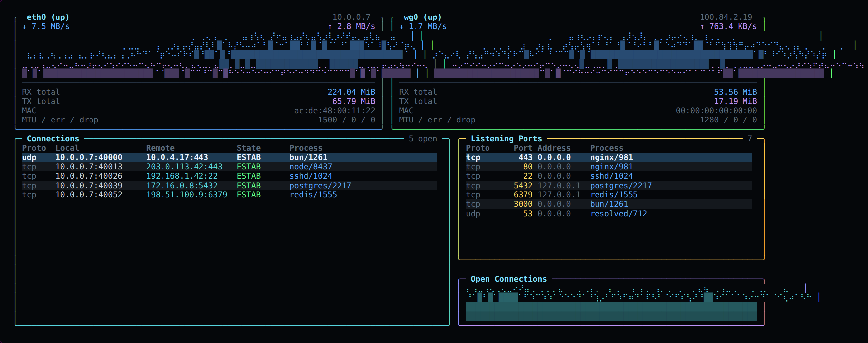Click the Port column header
Screen dimensions: 868x343
click(x=523, y=148)
